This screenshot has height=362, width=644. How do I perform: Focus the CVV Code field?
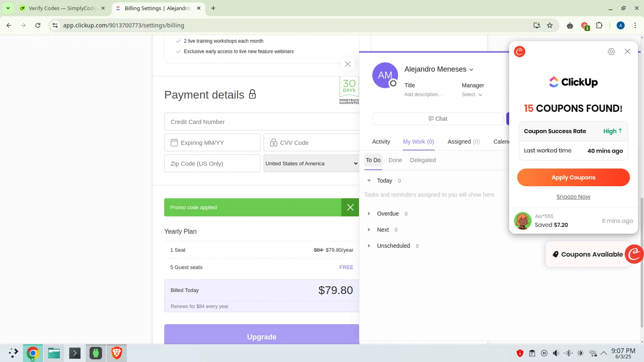point(311,142)
